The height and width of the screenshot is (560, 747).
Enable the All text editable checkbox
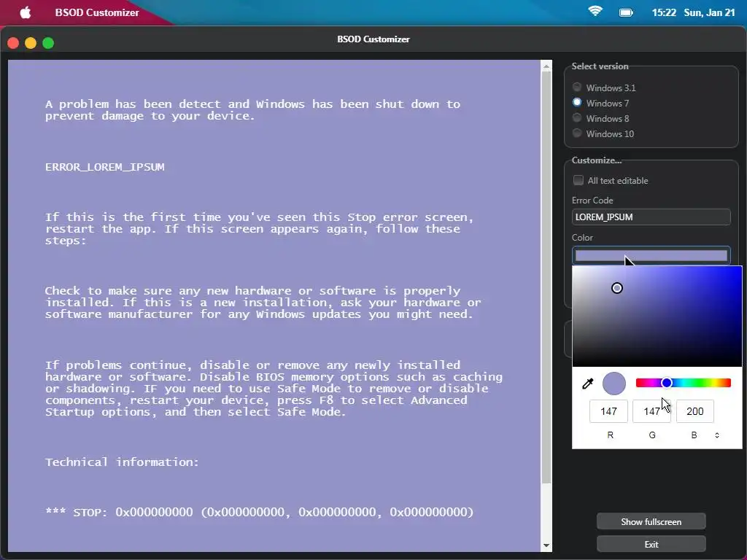[578, 180]
